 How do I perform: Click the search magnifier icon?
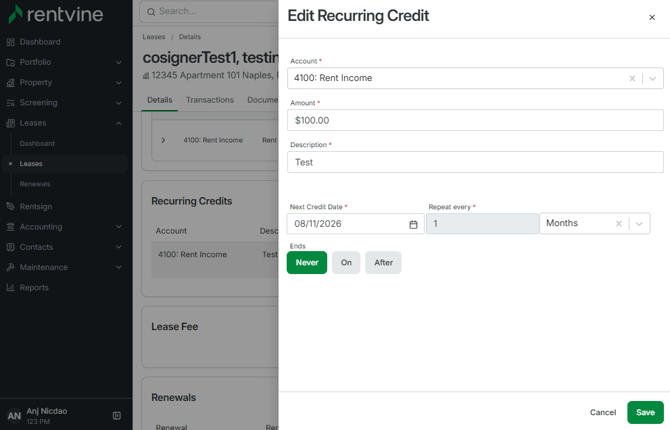(x=151, y=12)
